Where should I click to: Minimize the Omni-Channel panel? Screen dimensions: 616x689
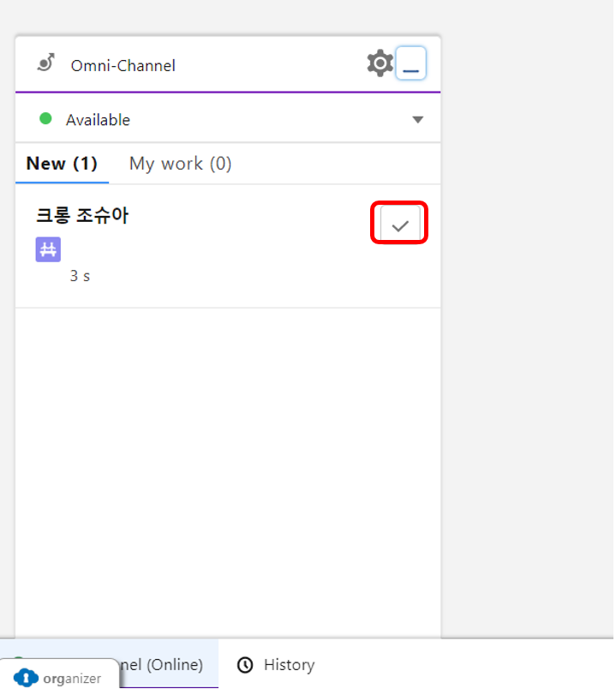[411, 64]
